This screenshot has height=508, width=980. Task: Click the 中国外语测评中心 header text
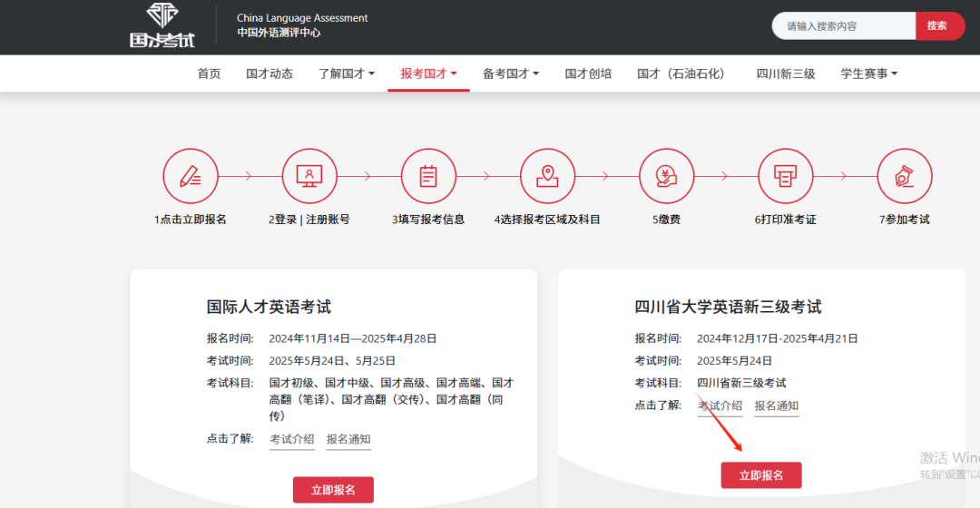[279, 33]
